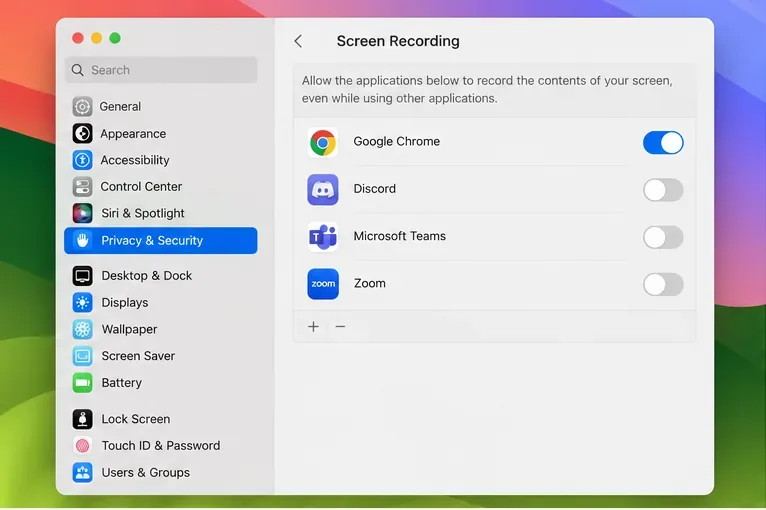Viewport: 766px width, 510px height.
Task: Add an application with the plus button
Action: (313, 326)
